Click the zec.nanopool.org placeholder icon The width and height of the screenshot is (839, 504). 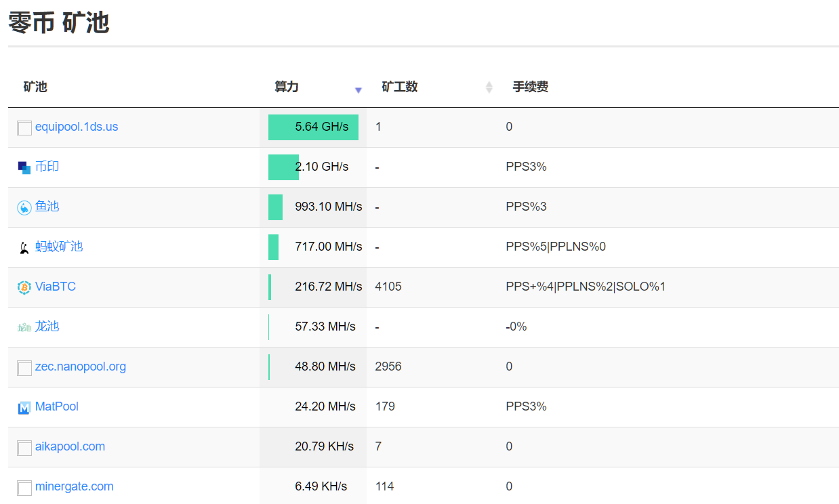[x=24, y=368]
